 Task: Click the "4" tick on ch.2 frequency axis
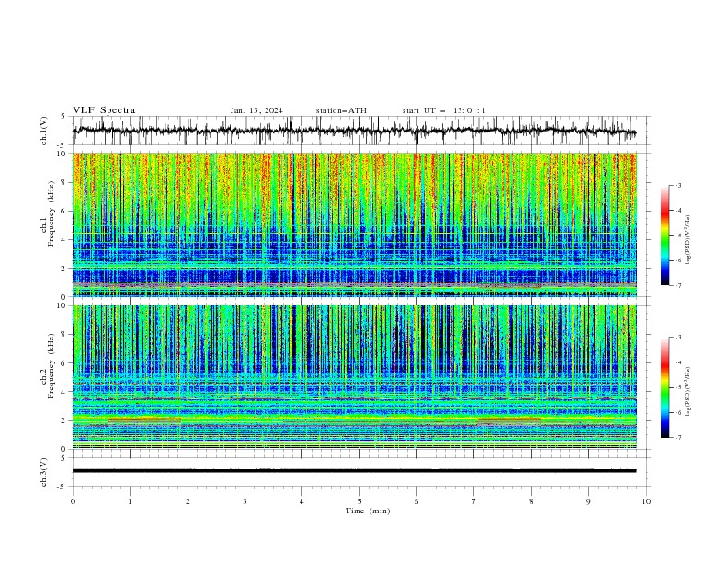(x=65, y=392)
